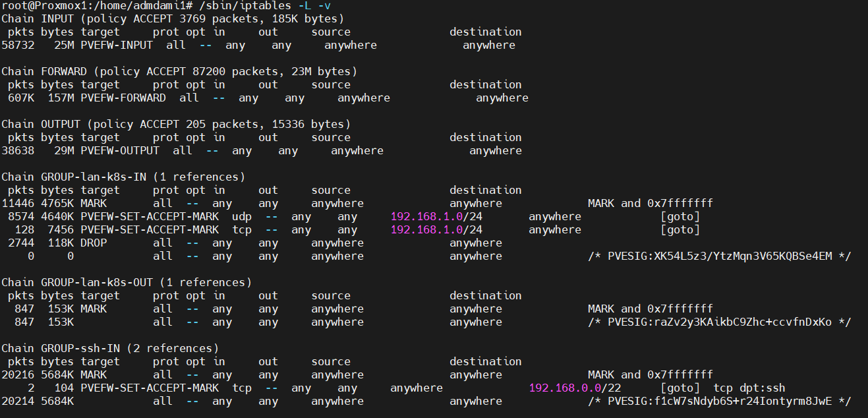Viewport: 868px width, 418px height.
Task: Click the Chain OUTPUT policy header line
Action: (x=176, y=124)
